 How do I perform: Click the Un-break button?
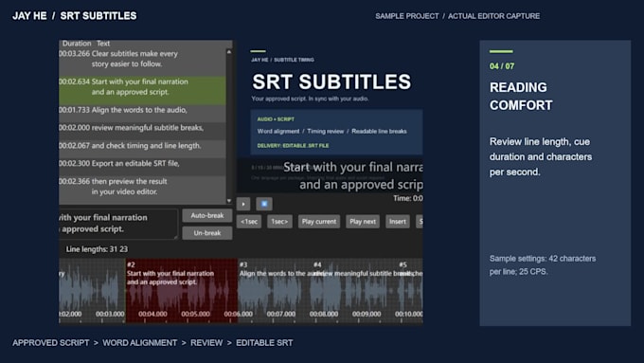point(207,233)
